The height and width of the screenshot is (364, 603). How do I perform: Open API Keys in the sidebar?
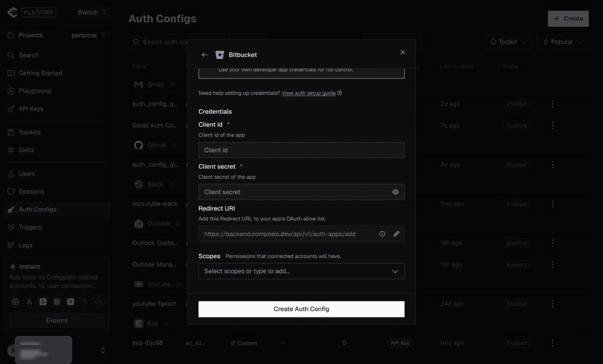(57, 109)
